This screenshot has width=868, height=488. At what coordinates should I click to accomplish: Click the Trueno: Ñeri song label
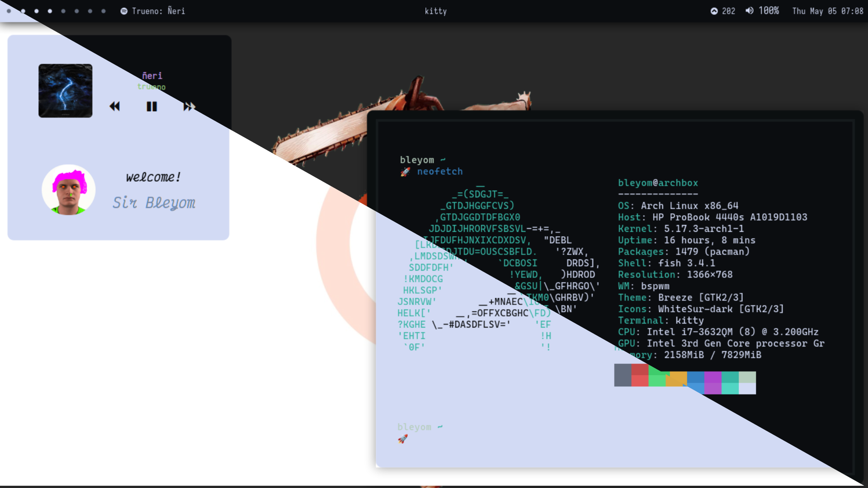tap(158, 11)
